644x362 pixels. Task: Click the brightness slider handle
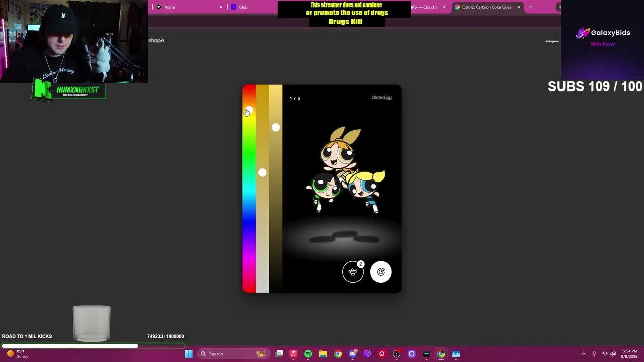click(x=276, y=128)
